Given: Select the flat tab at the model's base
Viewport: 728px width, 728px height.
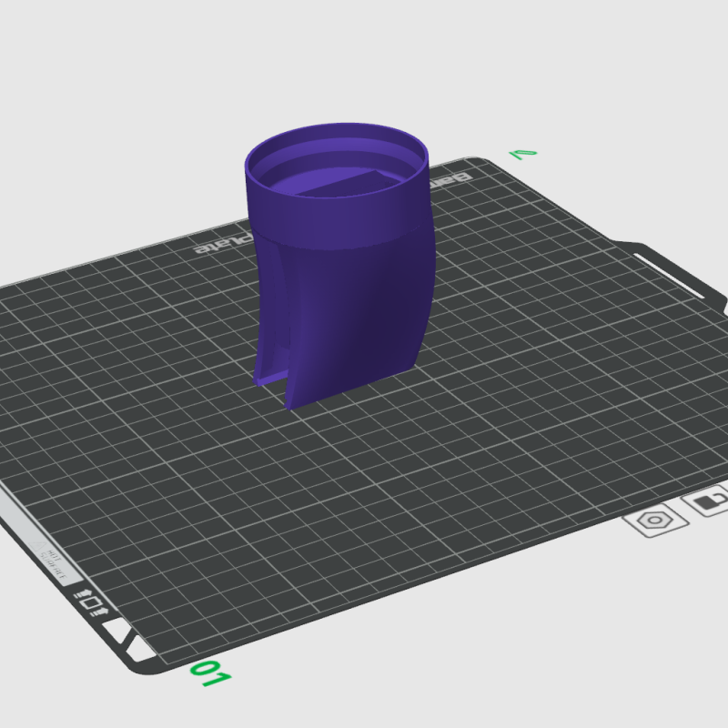Looking at the screenshot, I should (273, 378).
